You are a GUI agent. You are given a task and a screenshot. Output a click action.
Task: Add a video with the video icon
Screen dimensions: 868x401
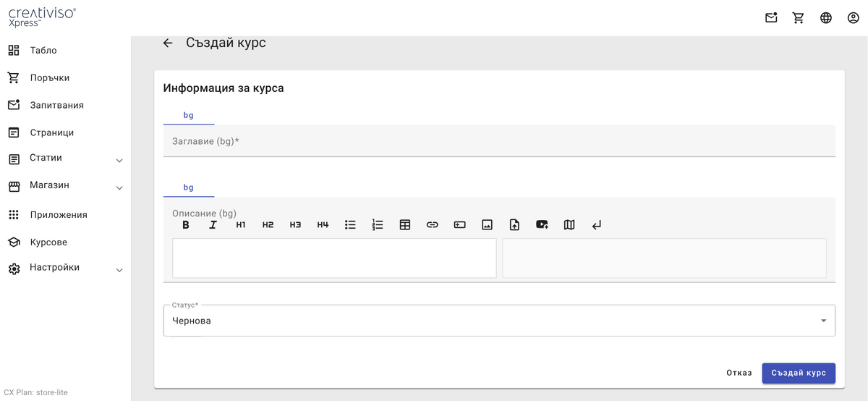[542, 225]
